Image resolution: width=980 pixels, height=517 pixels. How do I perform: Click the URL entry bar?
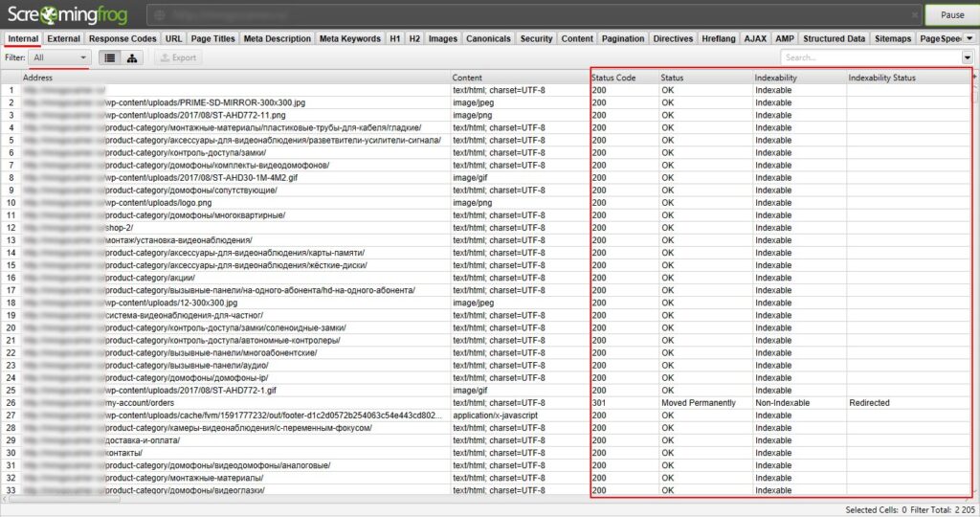(531, 15)
